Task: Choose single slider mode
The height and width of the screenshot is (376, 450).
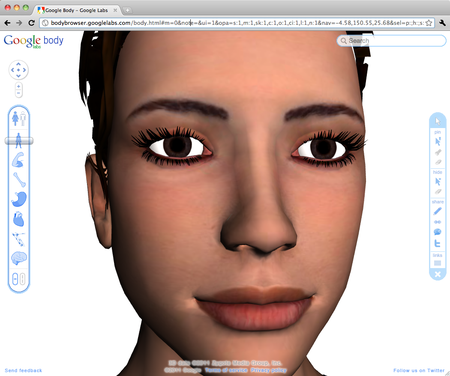Action: tap(15, 279)
